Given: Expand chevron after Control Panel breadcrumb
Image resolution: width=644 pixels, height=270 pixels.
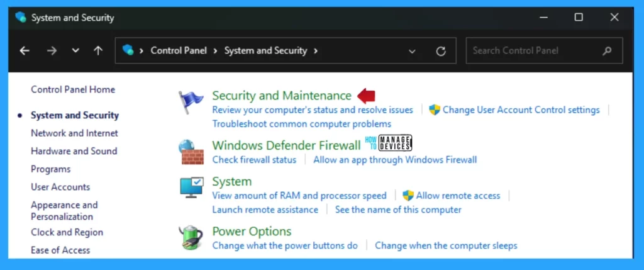Looking at the screenshot, I should (x=216, y=51).
